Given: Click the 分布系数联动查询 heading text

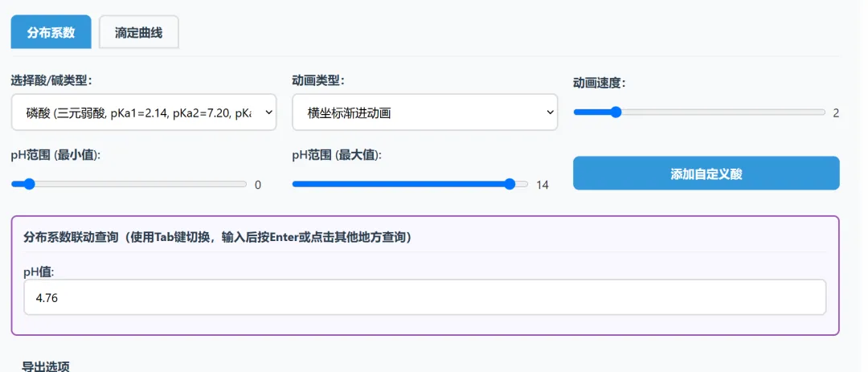Looking at the screenshot, I should pyautogui.click(x=217, y=237).
